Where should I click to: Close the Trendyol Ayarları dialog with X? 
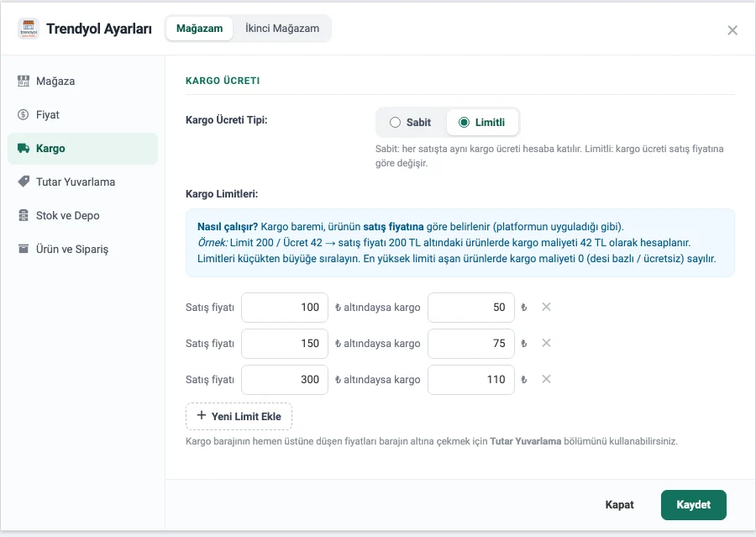(x=732, y=30)
